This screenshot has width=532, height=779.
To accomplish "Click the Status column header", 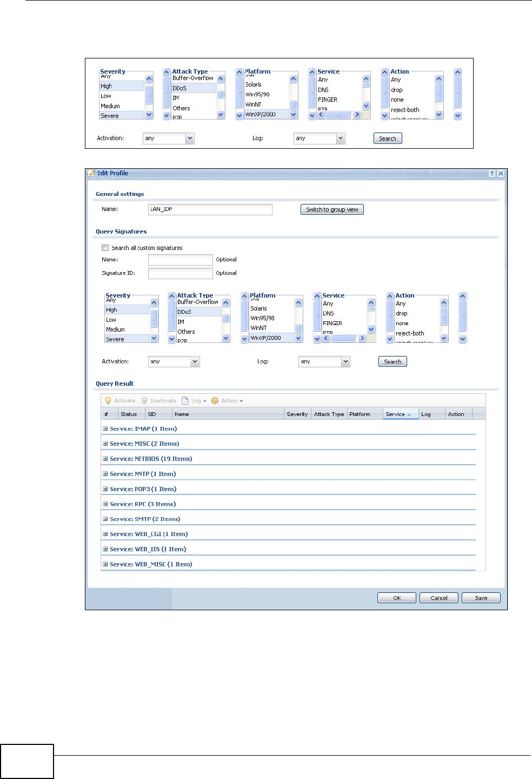I will click(131, 414).
